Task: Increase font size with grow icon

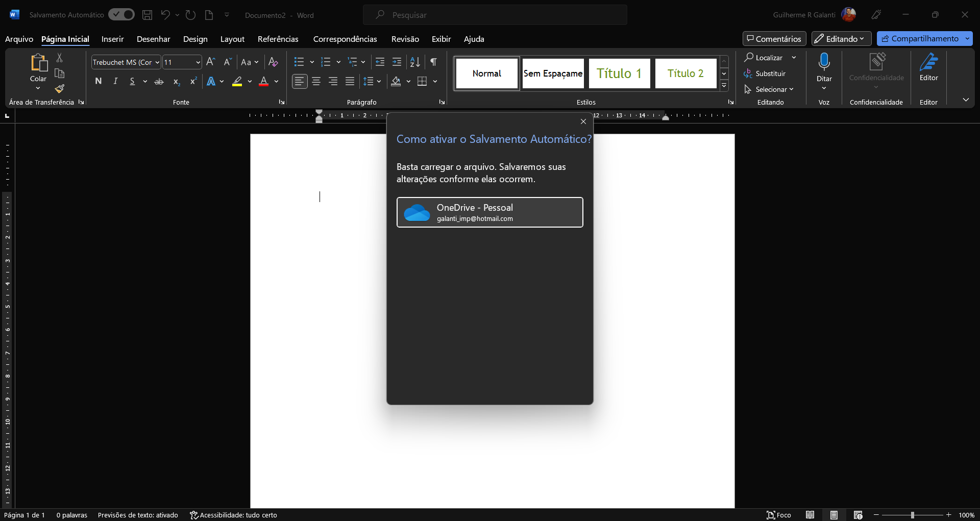Action: pyautogui.click(x=211, y=62)
